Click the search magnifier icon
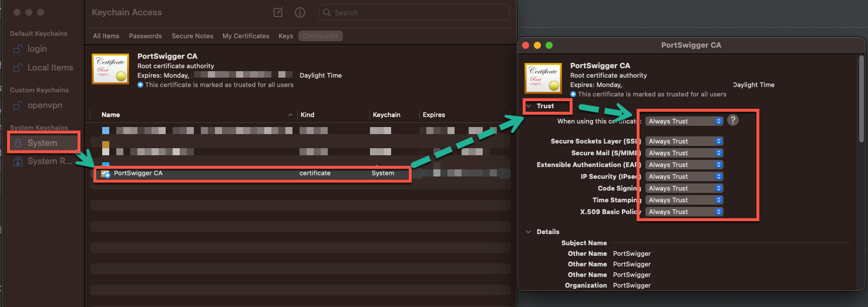The height and width of the screenshot is (307, 868). 327,12
